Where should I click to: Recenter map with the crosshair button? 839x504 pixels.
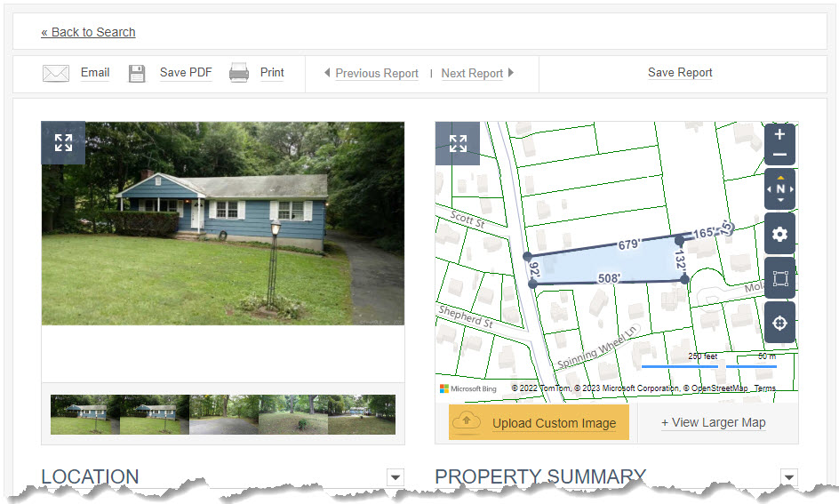(x=779, y=323)
